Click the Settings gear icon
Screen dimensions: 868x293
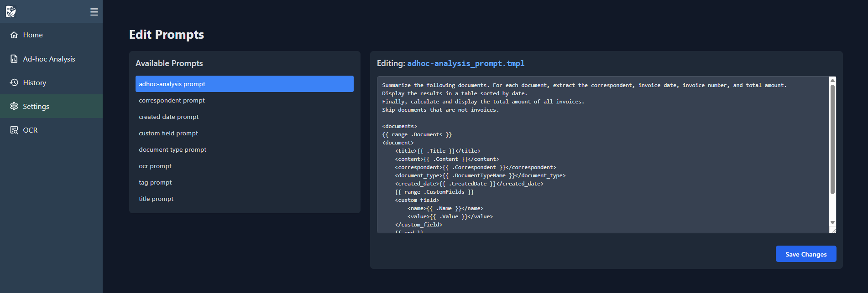(x=14, y=106)
